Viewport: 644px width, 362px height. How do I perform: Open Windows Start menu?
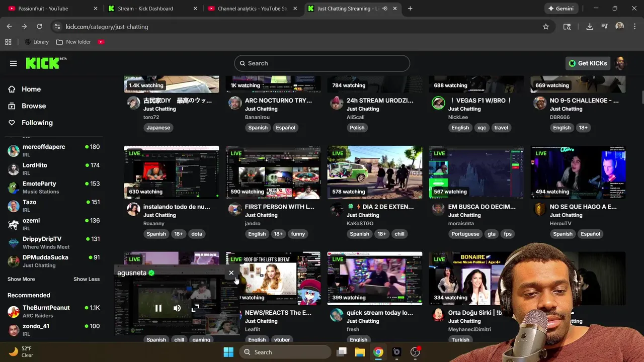point(228,352)
